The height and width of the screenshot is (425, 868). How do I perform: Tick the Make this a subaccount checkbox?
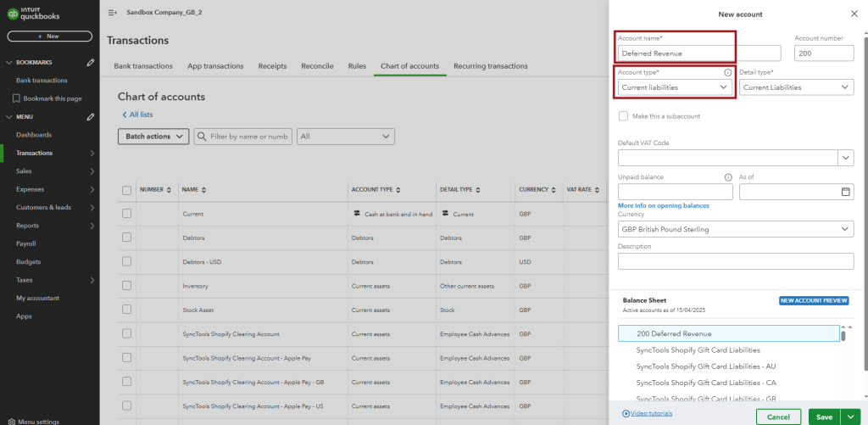click(624, 116)
